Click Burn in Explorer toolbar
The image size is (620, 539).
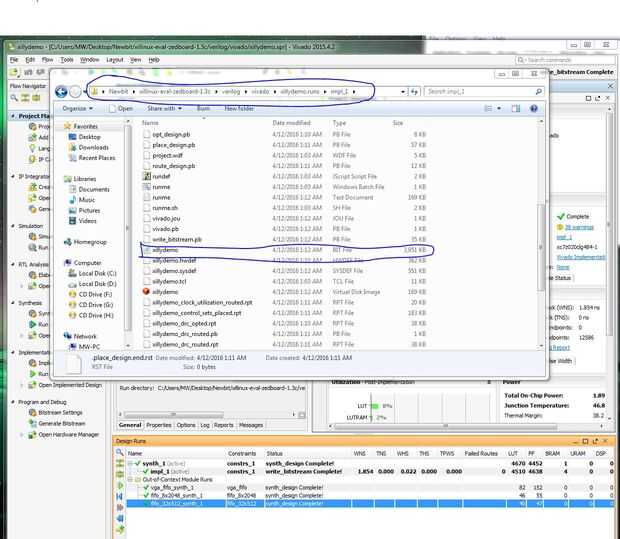tap(203, 108)
